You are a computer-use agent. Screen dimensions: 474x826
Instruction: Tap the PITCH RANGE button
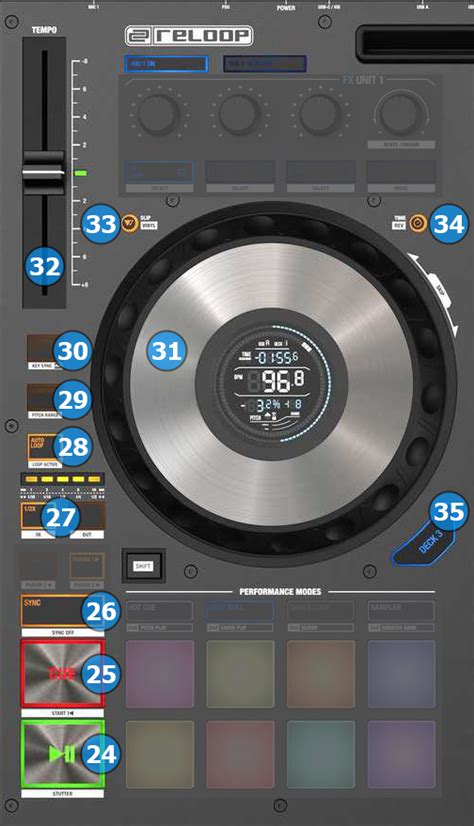click(x=45, y=398)
